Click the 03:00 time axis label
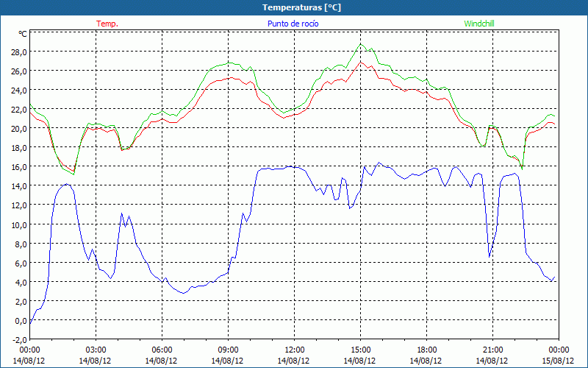588x368 pixels. 96,350
